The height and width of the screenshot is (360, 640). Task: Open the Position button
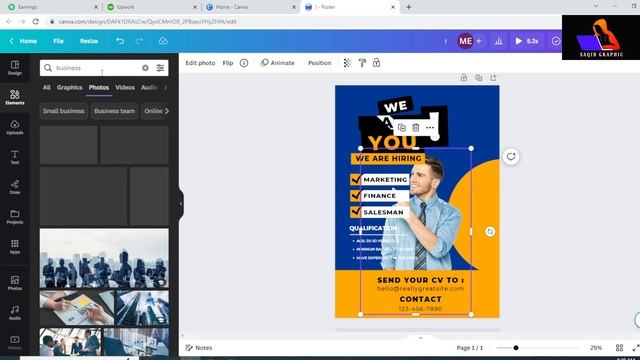click(320, 63)
